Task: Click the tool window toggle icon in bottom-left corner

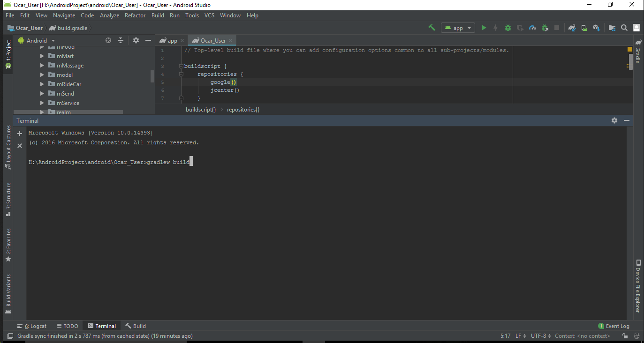Action: coord(10,336)
